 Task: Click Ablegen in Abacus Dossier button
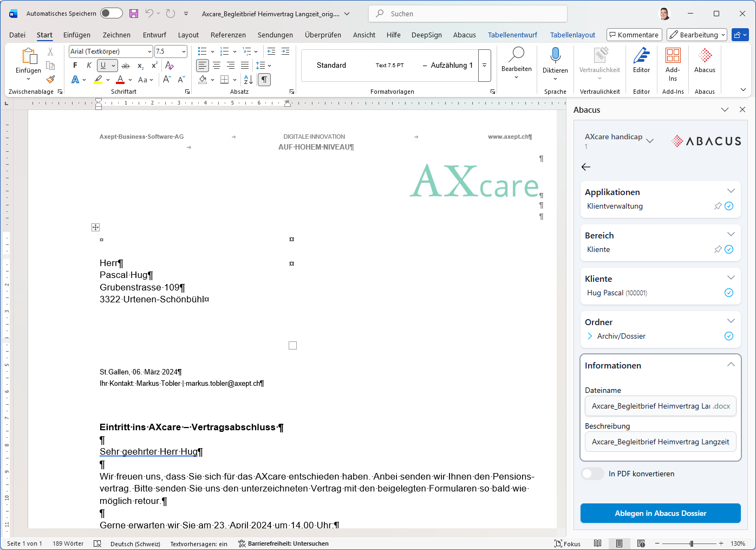pos(661,513)
